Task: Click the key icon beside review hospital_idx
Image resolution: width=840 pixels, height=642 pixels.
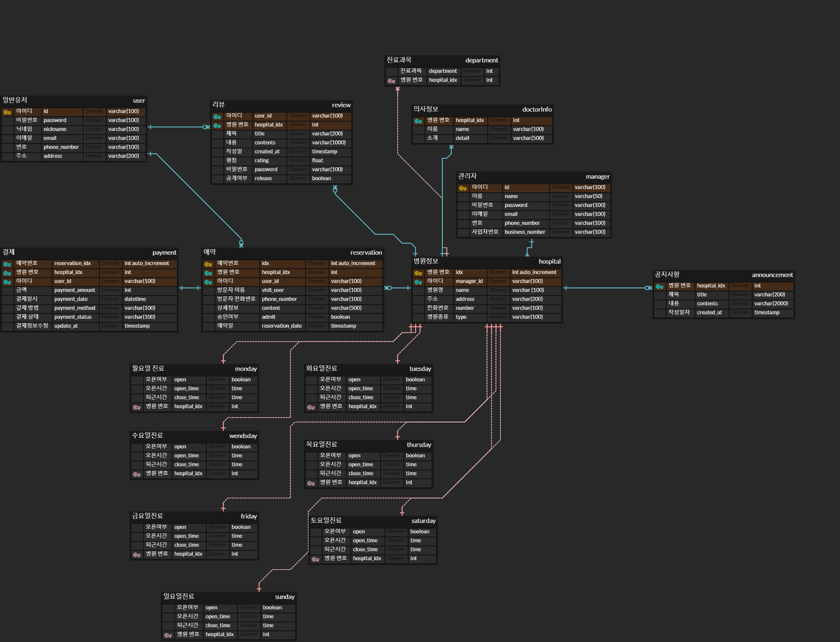Action: point(217,125)
